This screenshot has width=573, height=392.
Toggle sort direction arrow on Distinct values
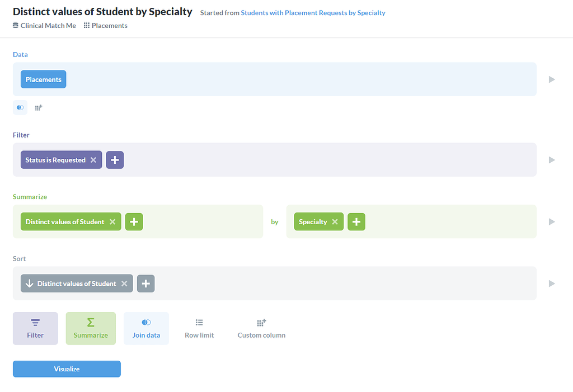pos(30,284)
